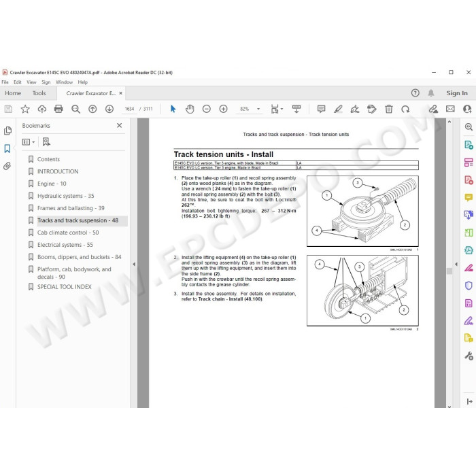Toggle the Bookmarks panel icon
This screenshot has height=476, width=476.
[7, 148]
